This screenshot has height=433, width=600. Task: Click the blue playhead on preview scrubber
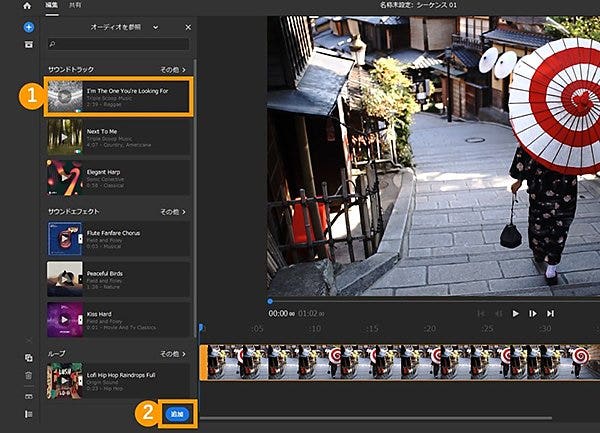click(x=269, y=300)
